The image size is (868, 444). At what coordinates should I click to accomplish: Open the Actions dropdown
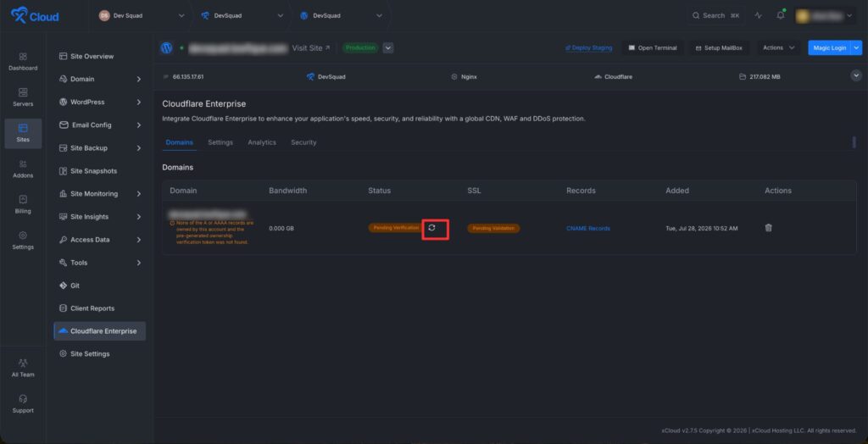coord(778,48)
